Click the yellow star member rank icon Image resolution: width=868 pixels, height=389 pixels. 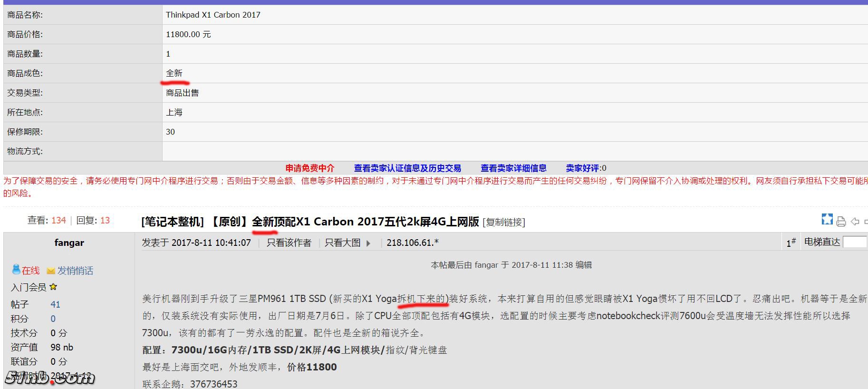point(53,287)
